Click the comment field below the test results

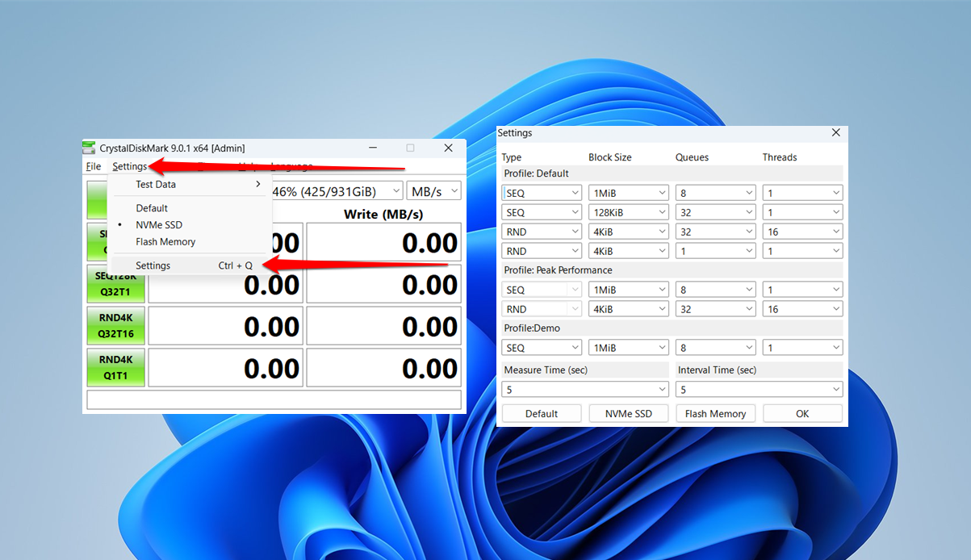pos(274,399)
